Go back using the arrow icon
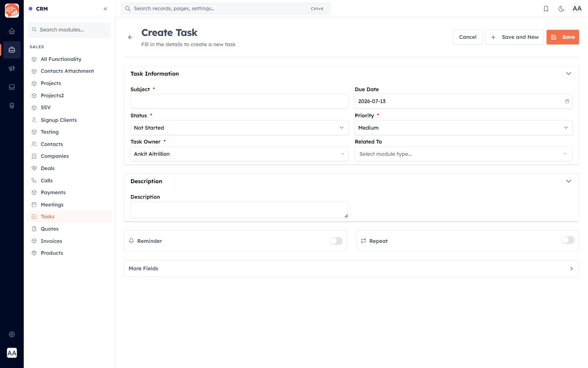This screenshot has height=368, width=588. pyautogui.click(x=130, y=37)
